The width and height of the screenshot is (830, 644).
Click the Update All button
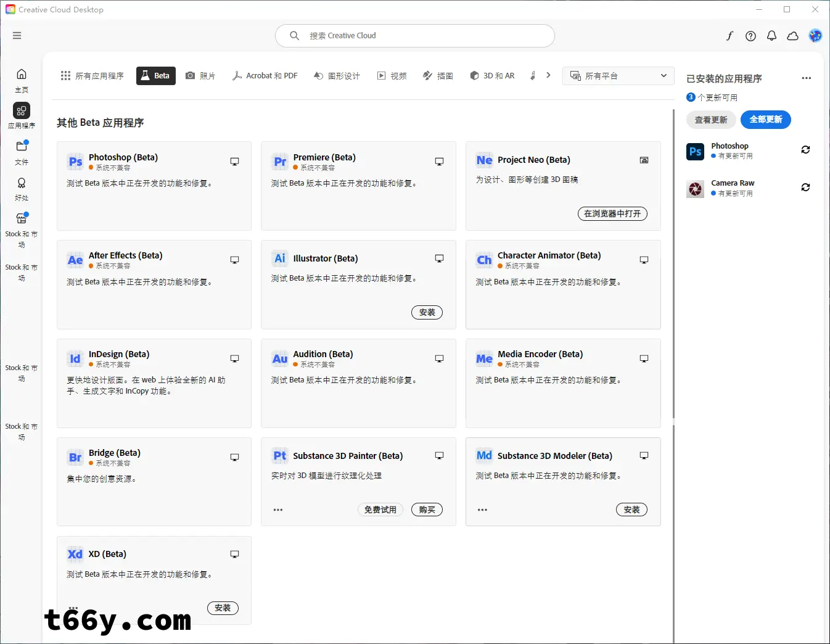point(765,120)
